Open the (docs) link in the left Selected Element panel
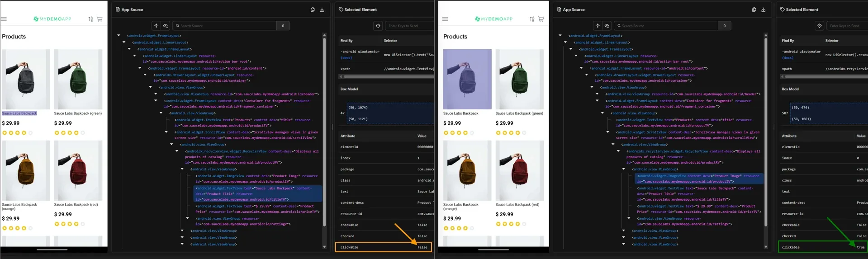868x259 pixels. coord(346,58)
